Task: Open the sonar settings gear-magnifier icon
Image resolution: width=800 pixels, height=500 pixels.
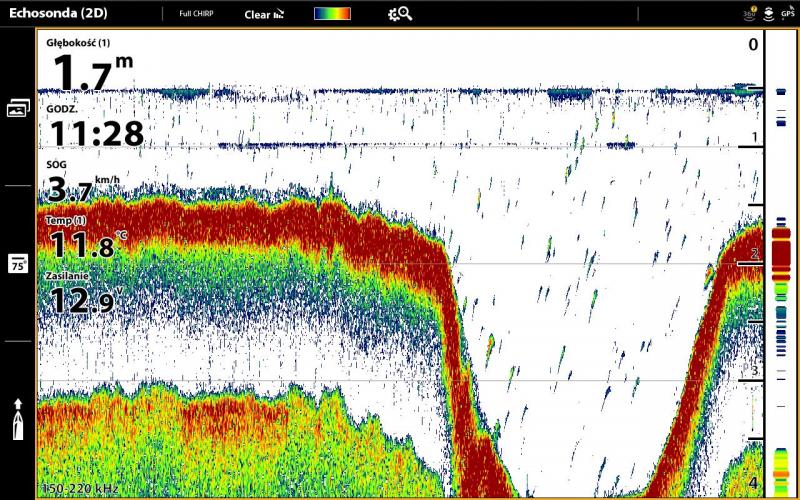Action: pyautogui.click(x=399, y=14)
